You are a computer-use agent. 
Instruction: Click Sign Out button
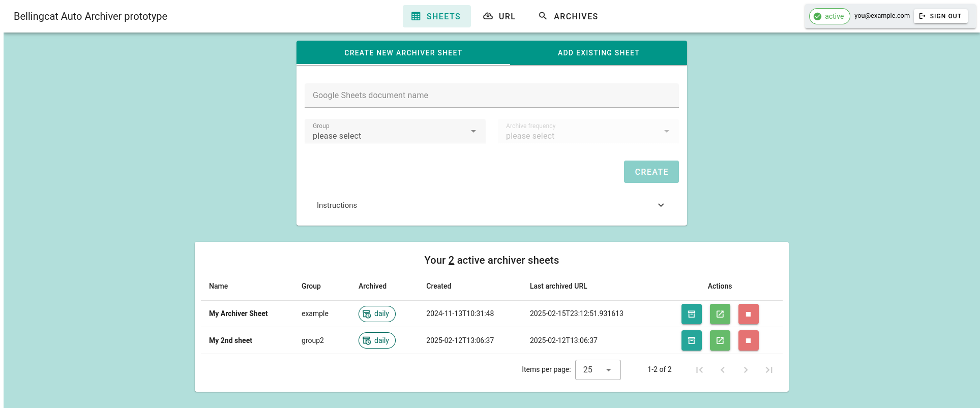[x=941, y=16]
